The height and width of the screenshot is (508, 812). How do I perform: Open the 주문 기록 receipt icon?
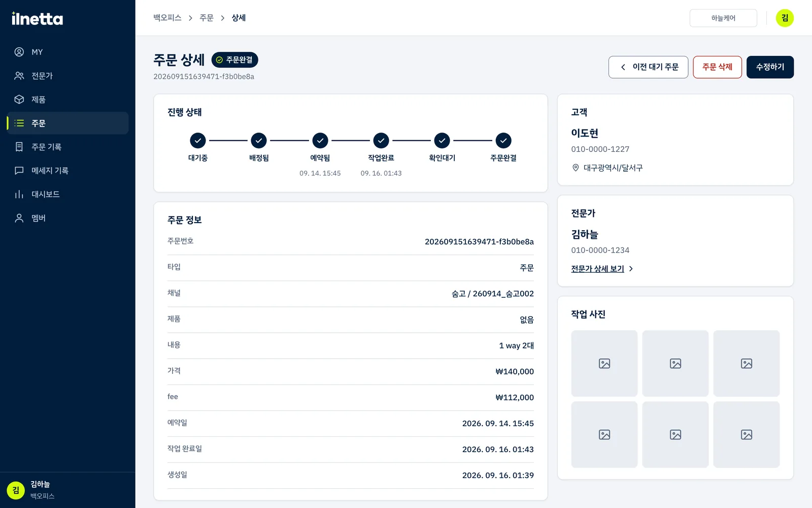point(19,147)
